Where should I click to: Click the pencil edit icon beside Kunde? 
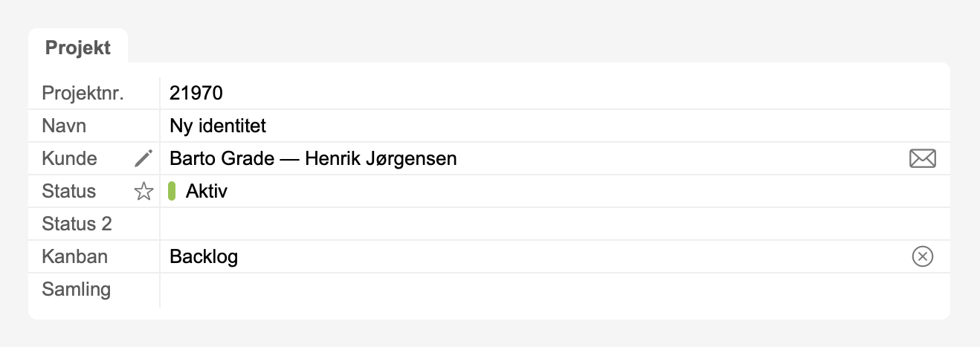point(144,158)
